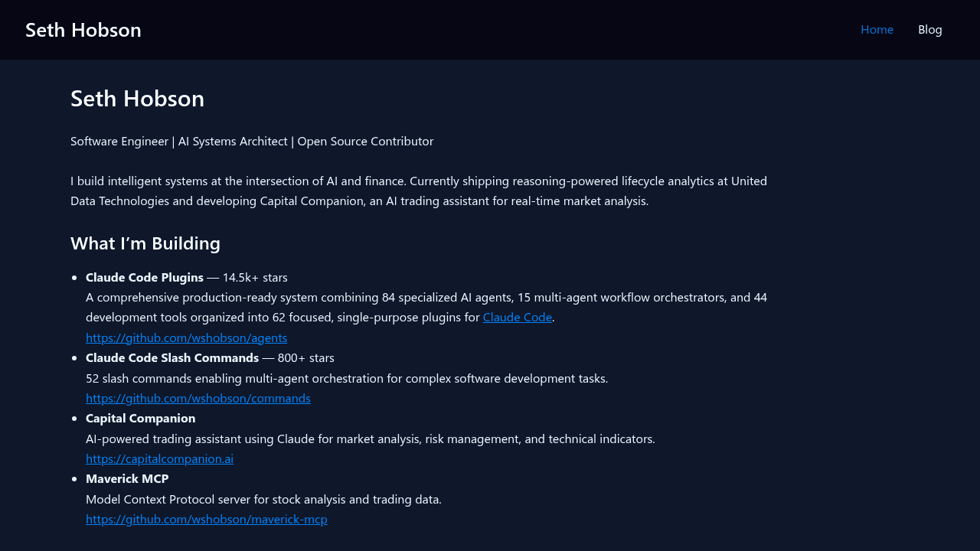980x551 pixels.
Task: Follow the inline Claude Code hyperlink
Action: (517, 317)
